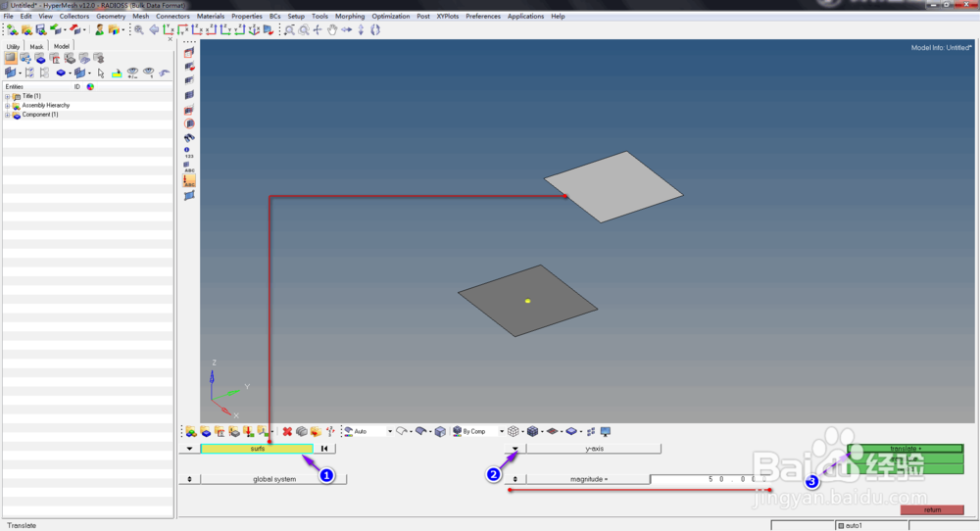Open the Geometry menu
The height and width of the screenshot is (531, 980).
(x=111, y=17)
